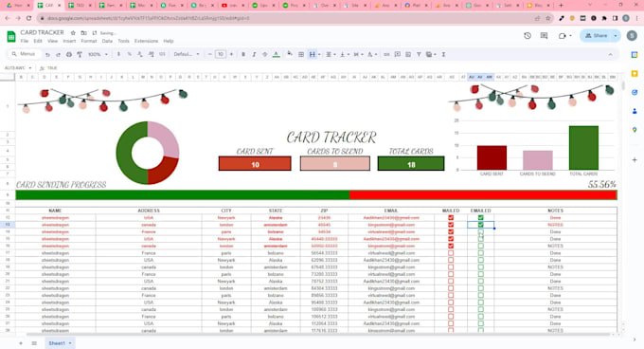This screenshot has width=644, height=349.
Task: Insert a link from toolbar
Action: tap(386, 54)
